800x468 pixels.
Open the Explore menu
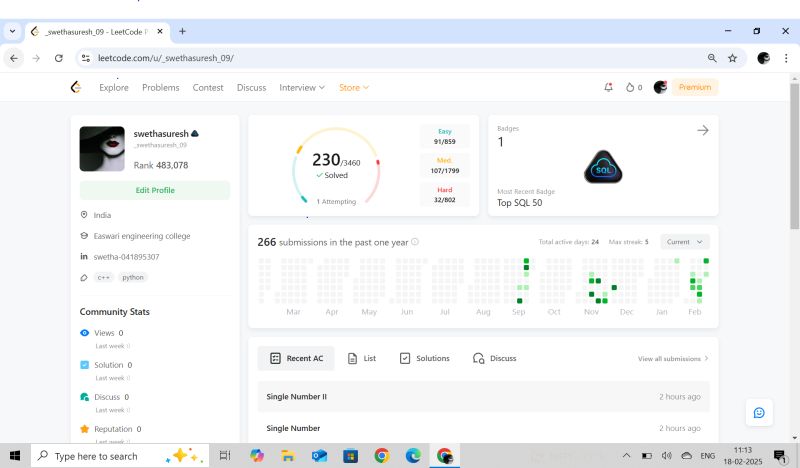coord(114,87)
